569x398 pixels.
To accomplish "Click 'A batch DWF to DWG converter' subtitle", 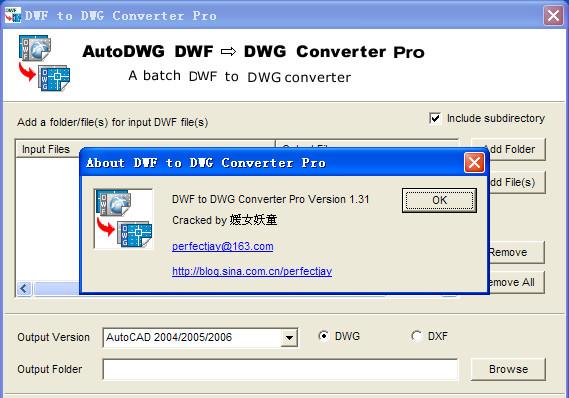I will pyautogui.click(x=240, y=77).
